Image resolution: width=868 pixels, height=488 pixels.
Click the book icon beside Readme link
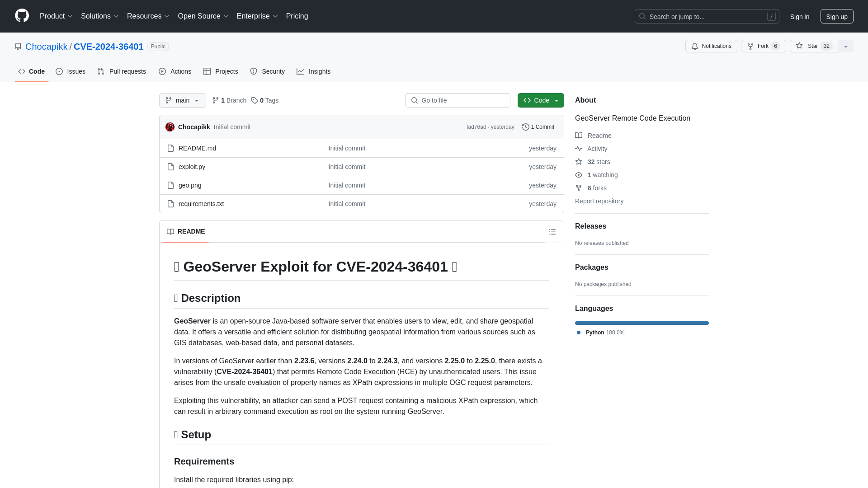[579, 136]
